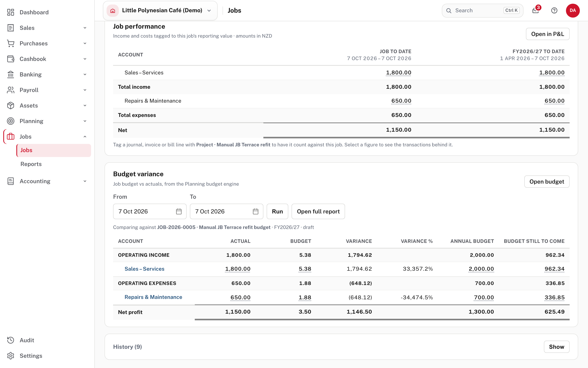Screen dimensions: 588x368
Task: Click the Open in P&L button
Action: click(548, 34)
